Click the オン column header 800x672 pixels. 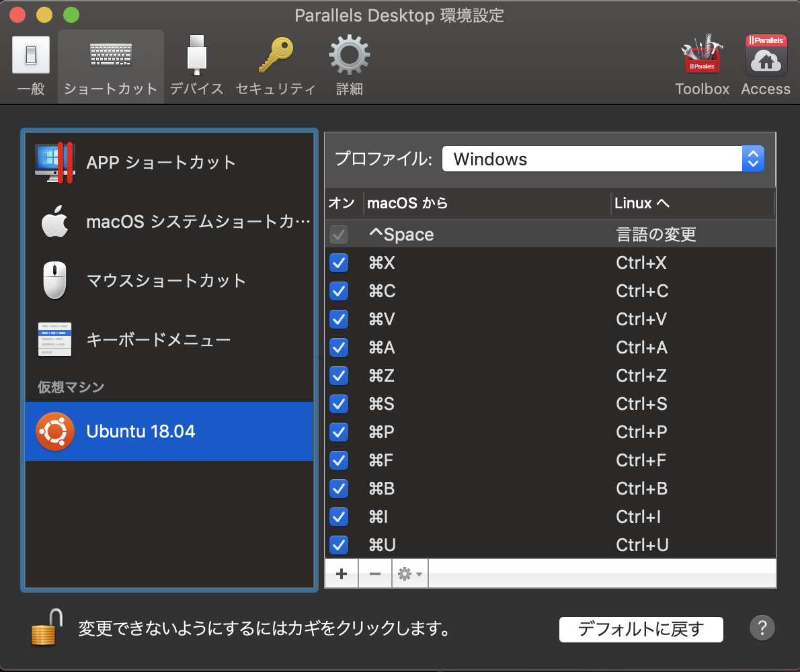(344, 203)
